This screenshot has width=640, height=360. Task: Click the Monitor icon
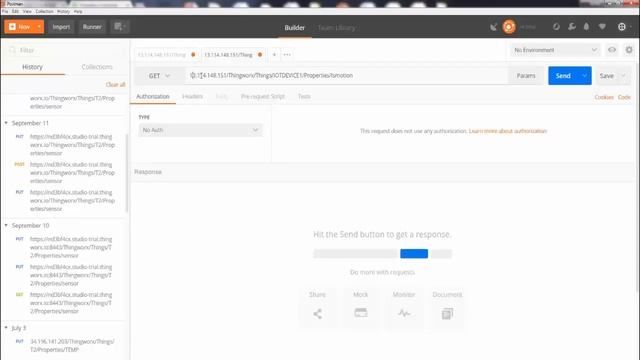pyautogui.click(x=404, y=313)
